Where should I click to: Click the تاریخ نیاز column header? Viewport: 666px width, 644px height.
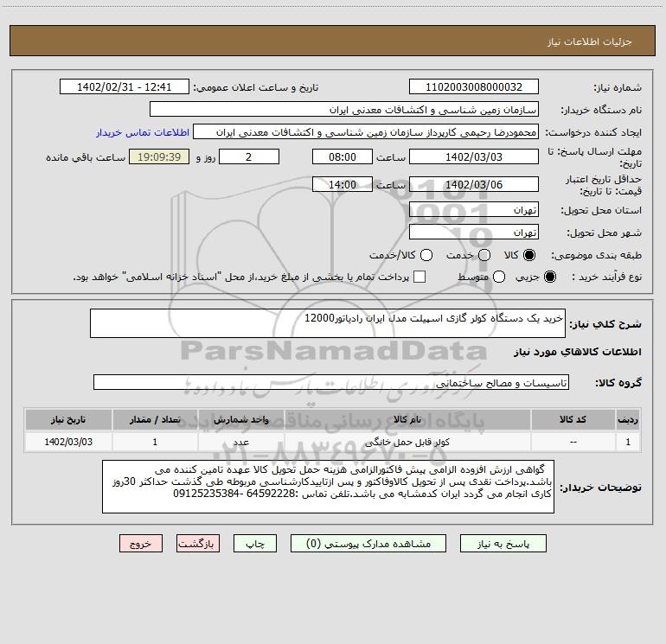[68, 420]
